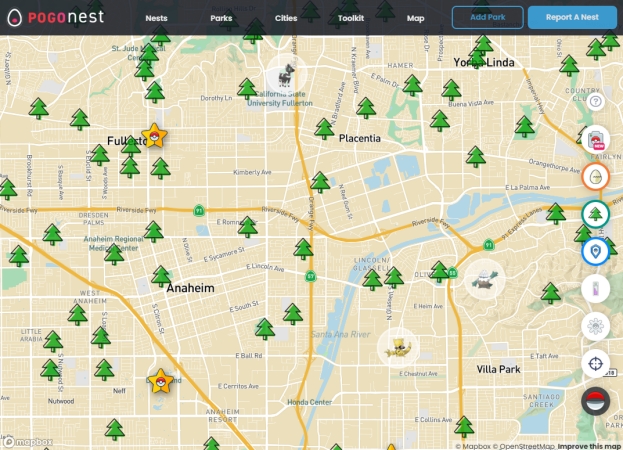The height and width of the screenshot is (450, 623).
Task: Click the Villa Park city label
Action: point(498,369)
